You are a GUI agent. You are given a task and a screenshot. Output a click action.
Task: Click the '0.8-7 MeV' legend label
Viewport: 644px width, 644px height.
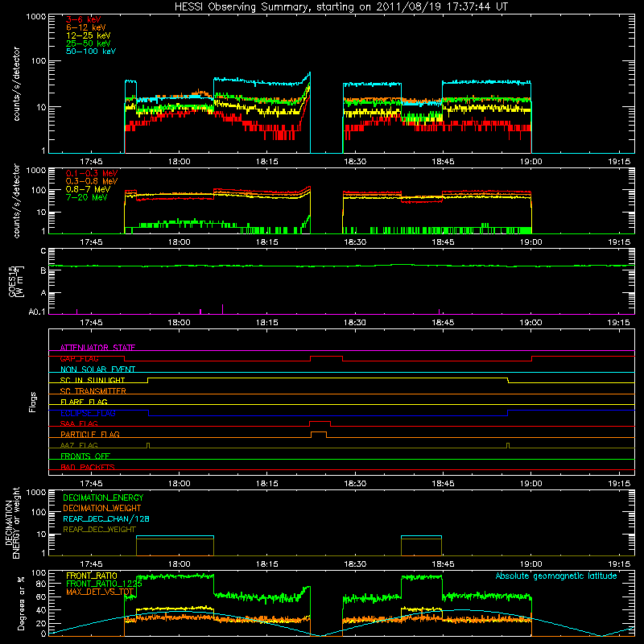(88, 189)
